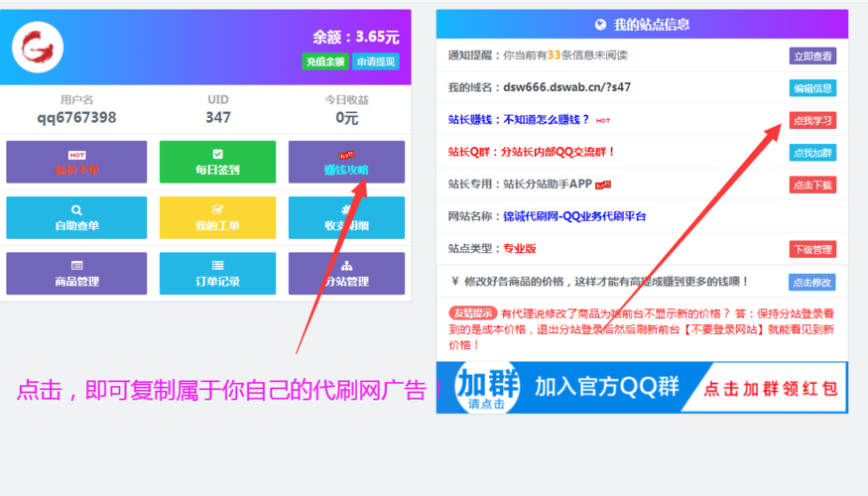This screenshot has width=868, height=496.
Task: Click the 充值余额 recharge button
Action: pyautogui.click(x=325, y=62)
